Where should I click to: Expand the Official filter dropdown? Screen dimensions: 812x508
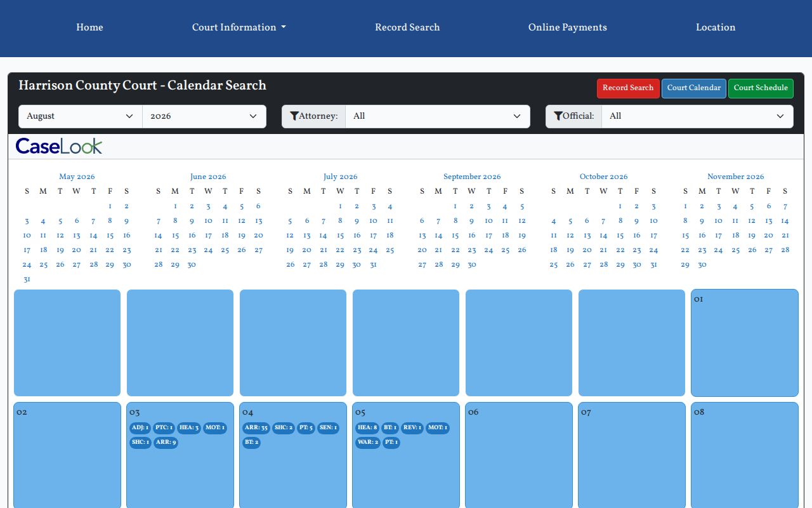[697, 116]
